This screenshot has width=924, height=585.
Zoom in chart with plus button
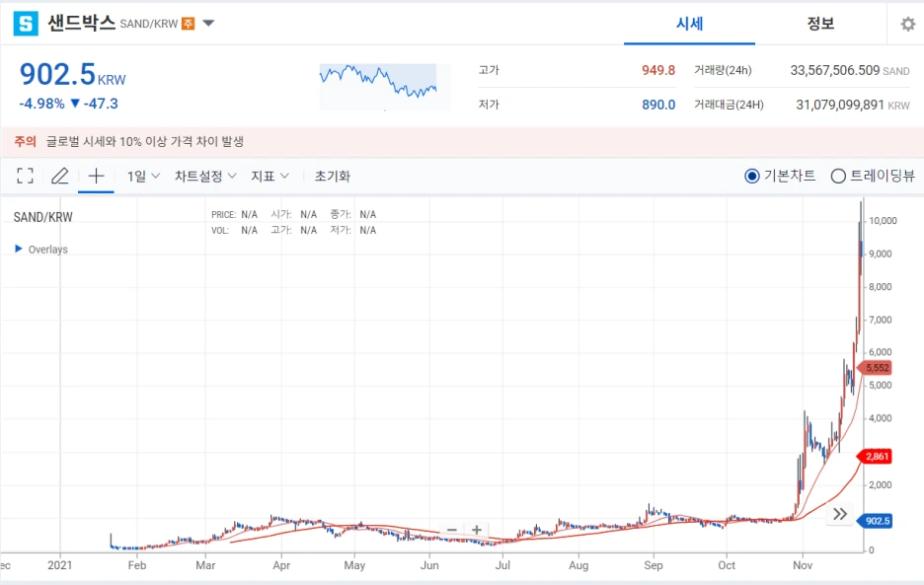coord(477,530)
